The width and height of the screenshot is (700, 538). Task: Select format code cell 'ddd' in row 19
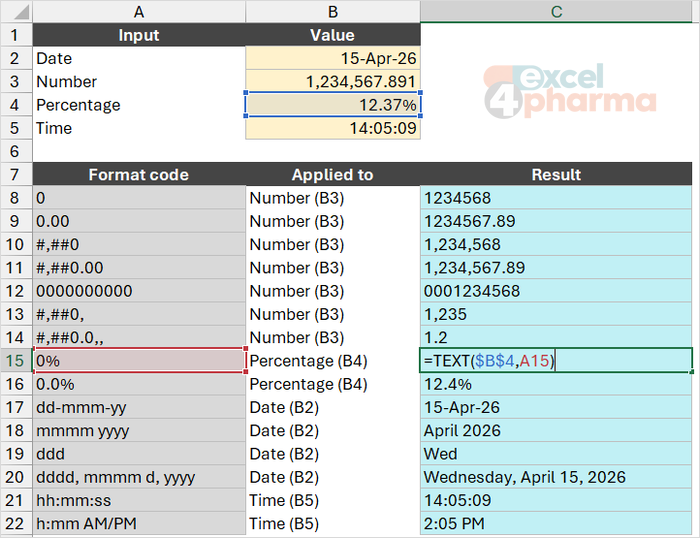coord(139,454)
